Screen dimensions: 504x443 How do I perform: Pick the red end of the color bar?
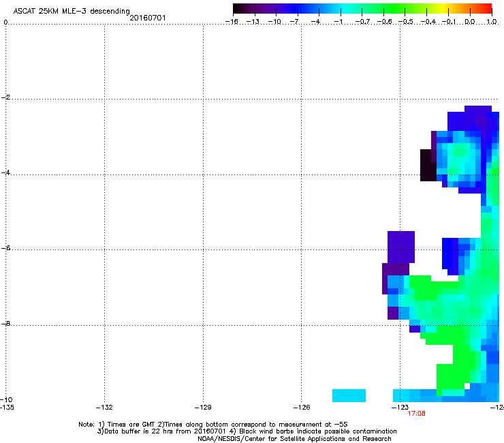point(486,9)
